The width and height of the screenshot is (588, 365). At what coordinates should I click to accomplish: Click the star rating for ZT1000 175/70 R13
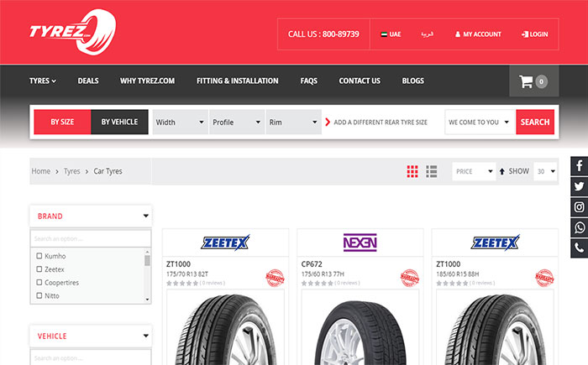(182, 283)
